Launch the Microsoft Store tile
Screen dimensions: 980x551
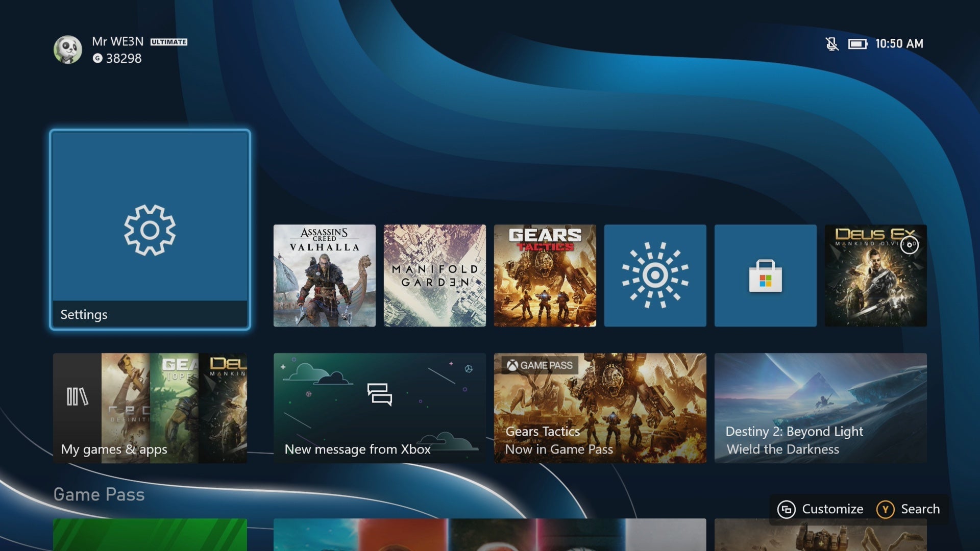point(765,275)
